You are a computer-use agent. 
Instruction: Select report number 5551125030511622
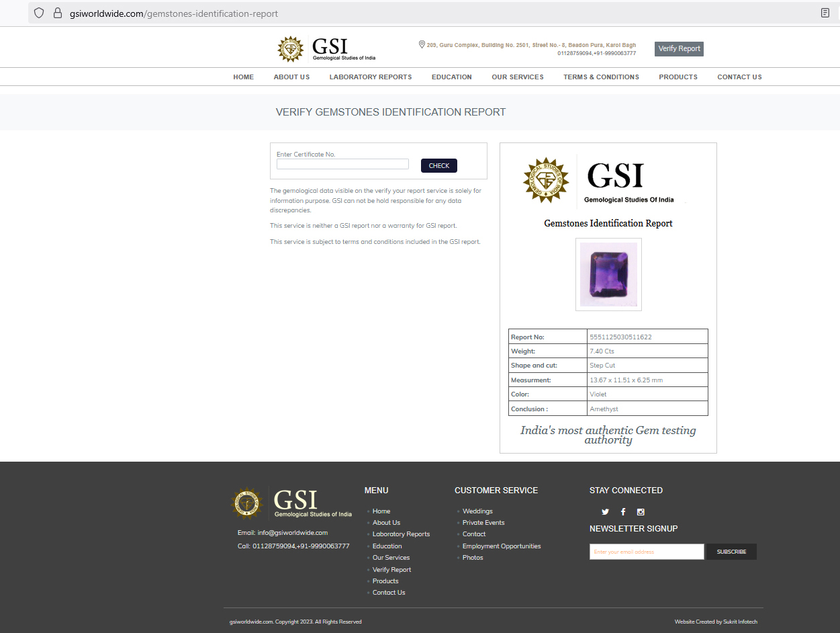click(x=620, y=337)
